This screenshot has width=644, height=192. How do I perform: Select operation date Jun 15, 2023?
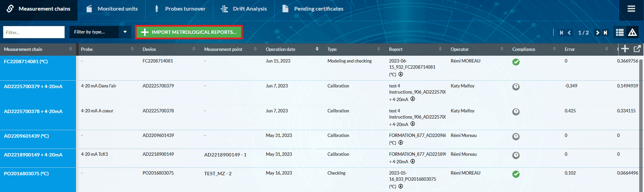click(x=278, y=61)
